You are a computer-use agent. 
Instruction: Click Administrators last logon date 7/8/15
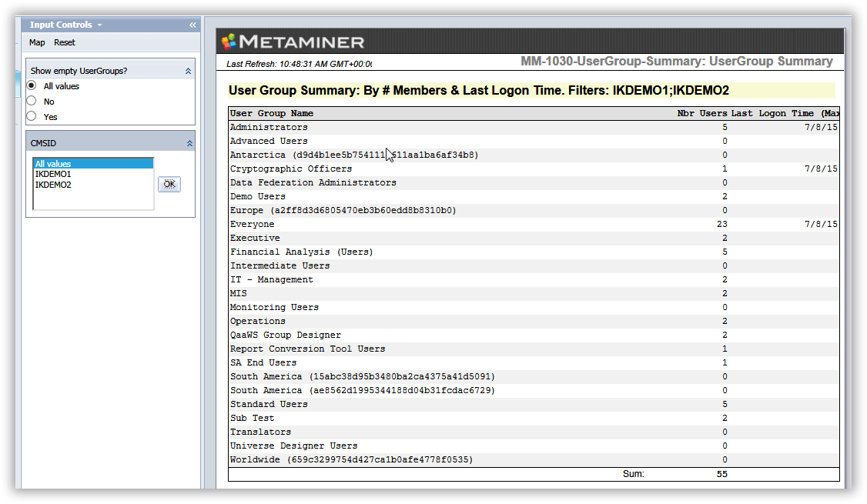coord(821,127)
